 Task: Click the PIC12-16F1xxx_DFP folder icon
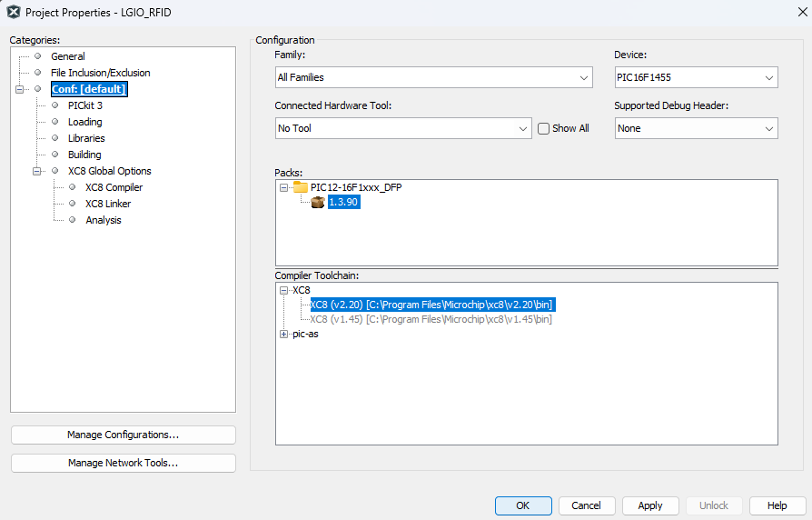(x=301, y=187)
